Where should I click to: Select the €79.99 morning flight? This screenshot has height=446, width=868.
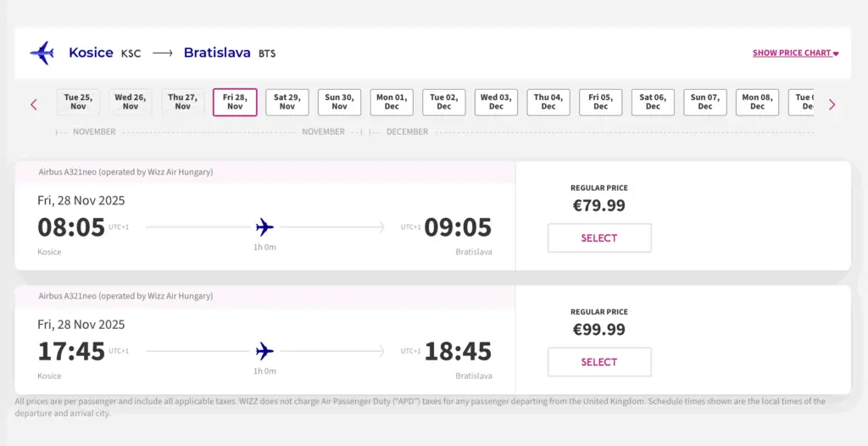pyautogui.click(x=599, y=238)
